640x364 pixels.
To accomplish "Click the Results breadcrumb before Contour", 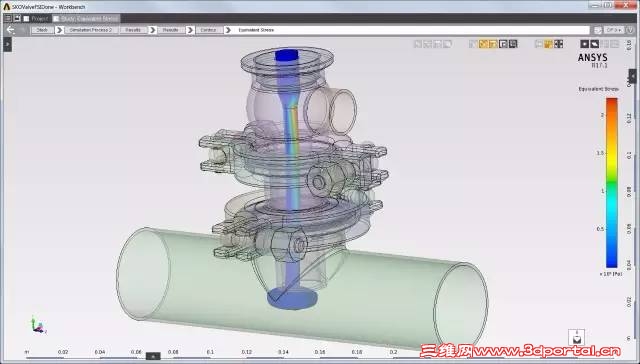I will [x=171, y=30].
